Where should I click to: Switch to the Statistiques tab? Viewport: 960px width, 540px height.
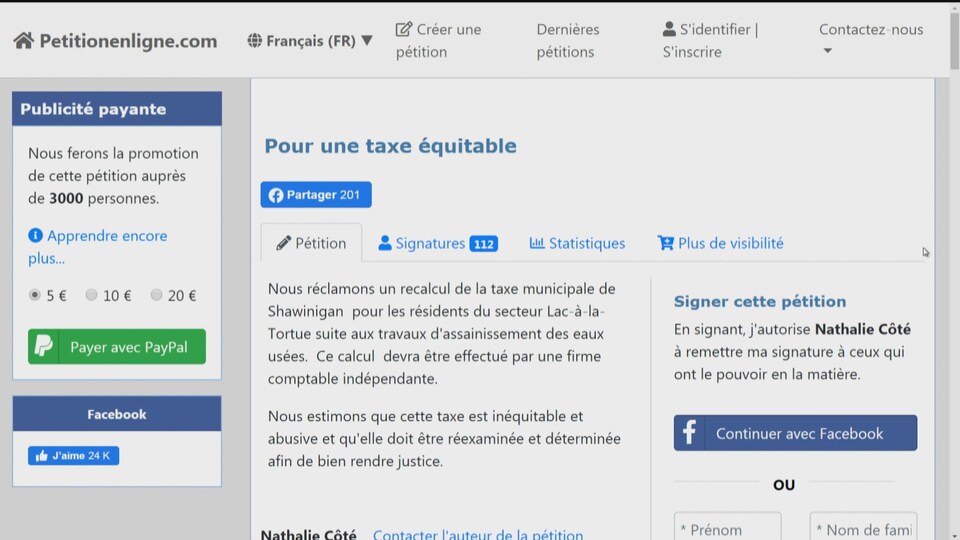(577, 243)
